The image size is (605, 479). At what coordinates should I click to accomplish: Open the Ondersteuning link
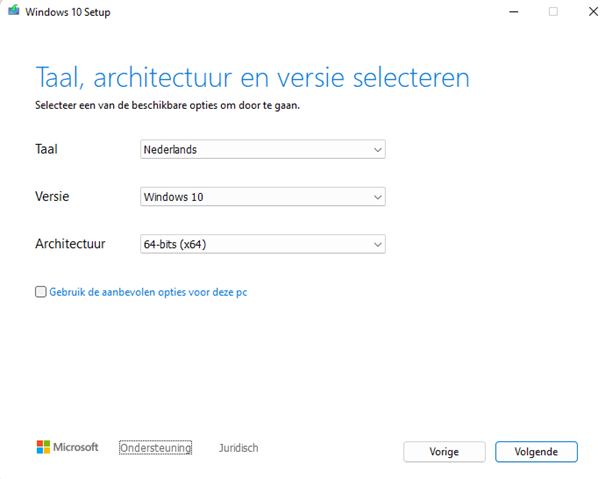pyautogui.click(x=155, y=448)
